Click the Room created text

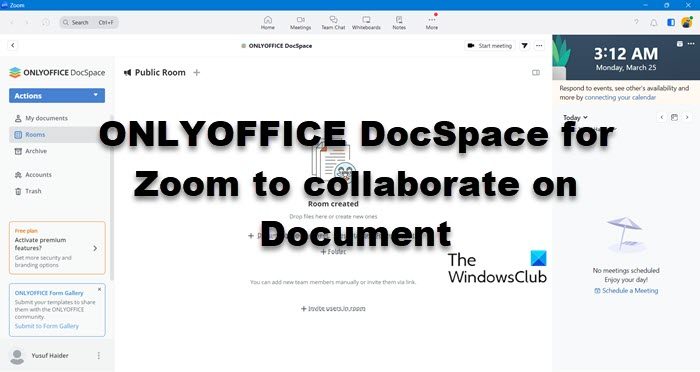click(x=333, y=204)
